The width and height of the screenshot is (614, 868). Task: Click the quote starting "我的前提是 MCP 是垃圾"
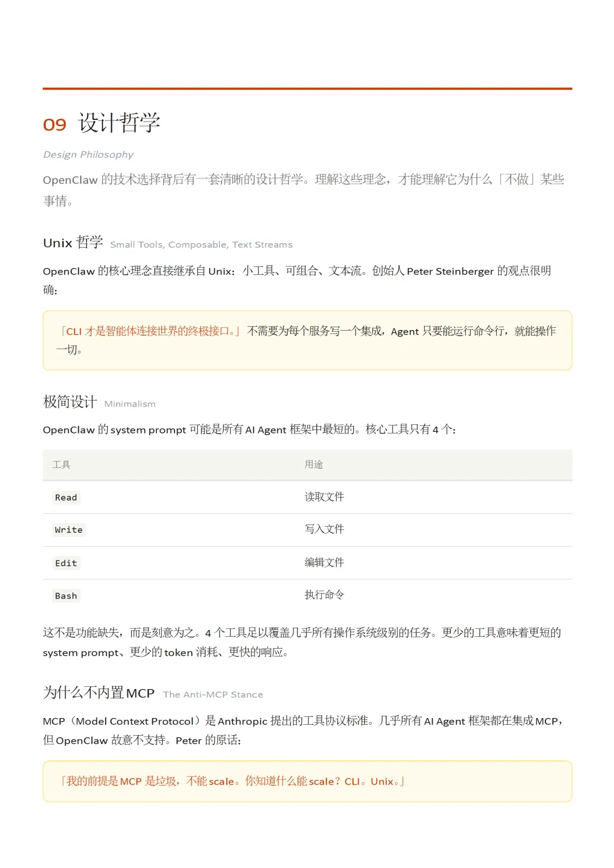[x=232, y=782]
